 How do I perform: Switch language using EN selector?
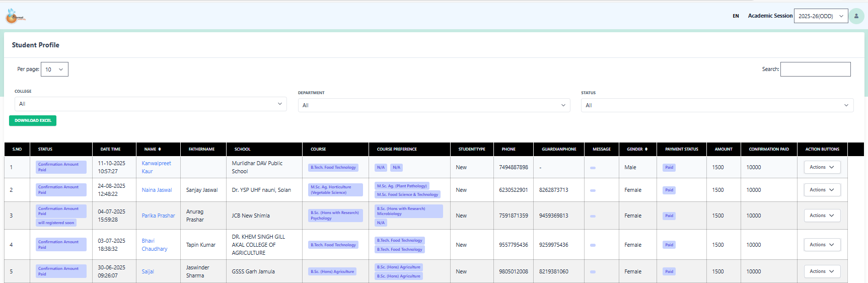[x=736, y=16]
